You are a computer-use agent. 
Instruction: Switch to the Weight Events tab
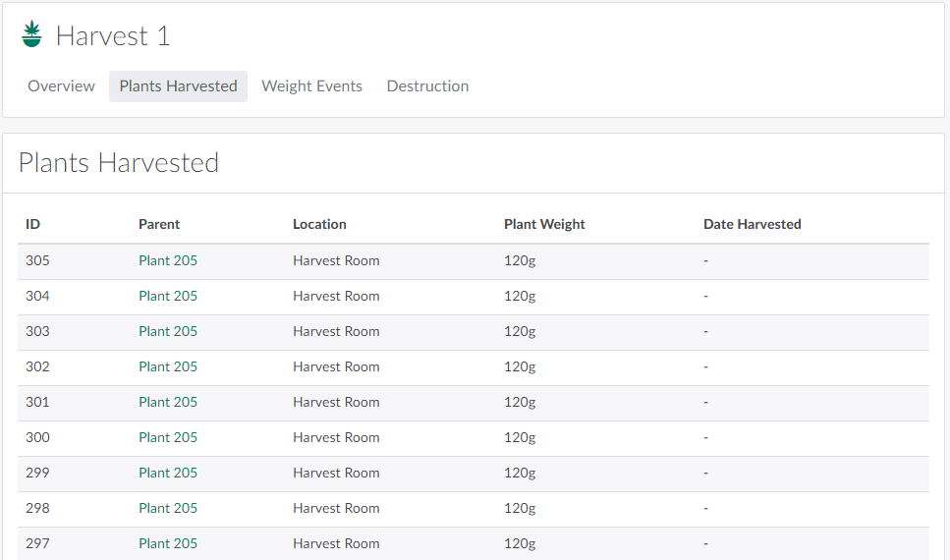(311, 86)
